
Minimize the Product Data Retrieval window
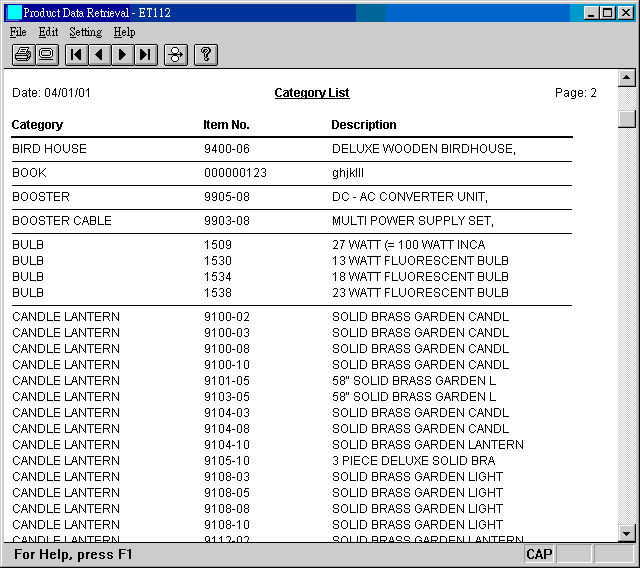coord(592,13)
